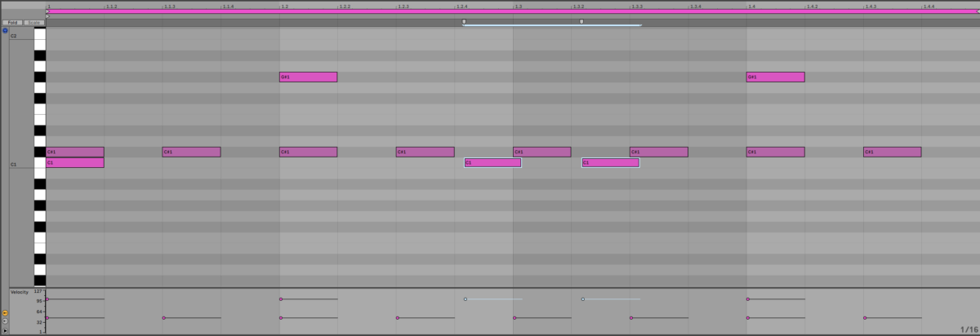Select the C#1 note at 1.2.3
The image size is (980, 336).
(x=425, y=152)
